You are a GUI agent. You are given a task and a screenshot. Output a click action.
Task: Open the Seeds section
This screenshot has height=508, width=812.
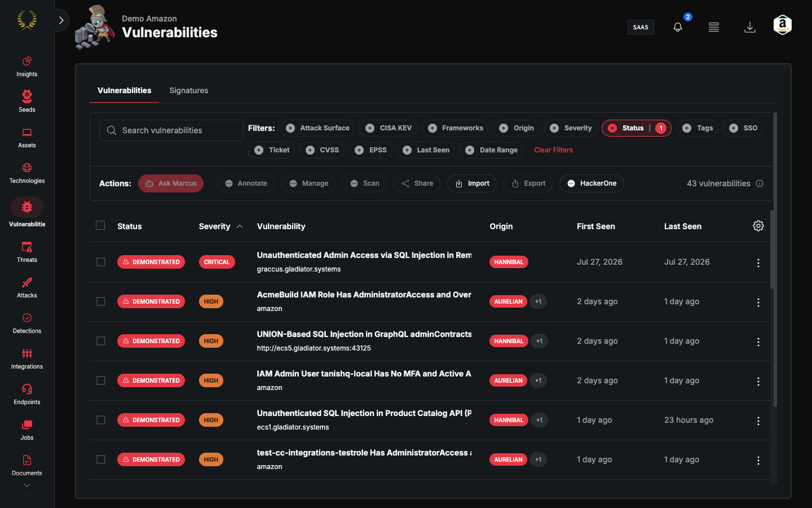tap(27, 102)
